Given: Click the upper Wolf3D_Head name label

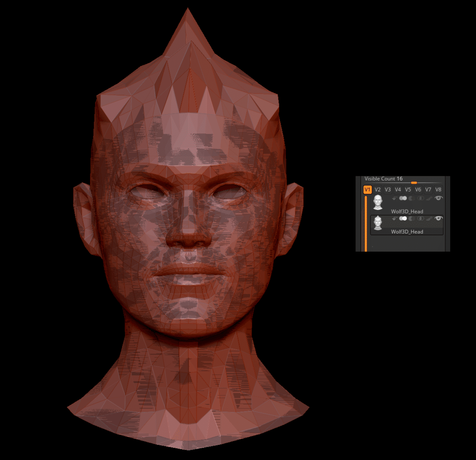Looking at the screenshot, I should (407, 212).
